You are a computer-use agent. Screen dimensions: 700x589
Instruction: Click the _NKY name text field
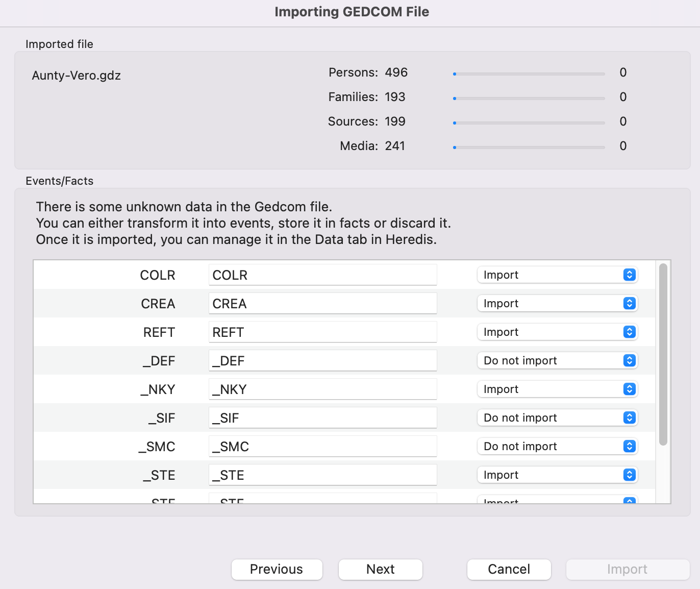coord(322,389)
